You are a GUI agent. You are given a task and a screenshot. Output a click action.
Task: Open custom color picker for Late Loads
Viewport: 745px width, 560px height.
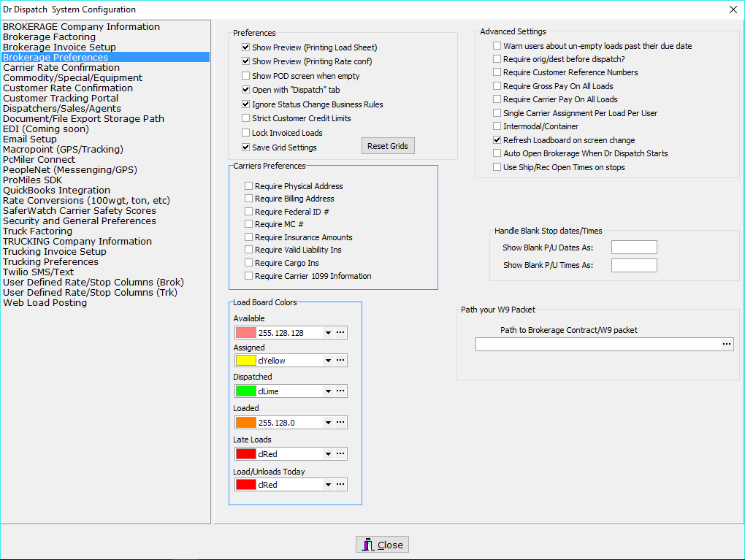coord(340,453)
